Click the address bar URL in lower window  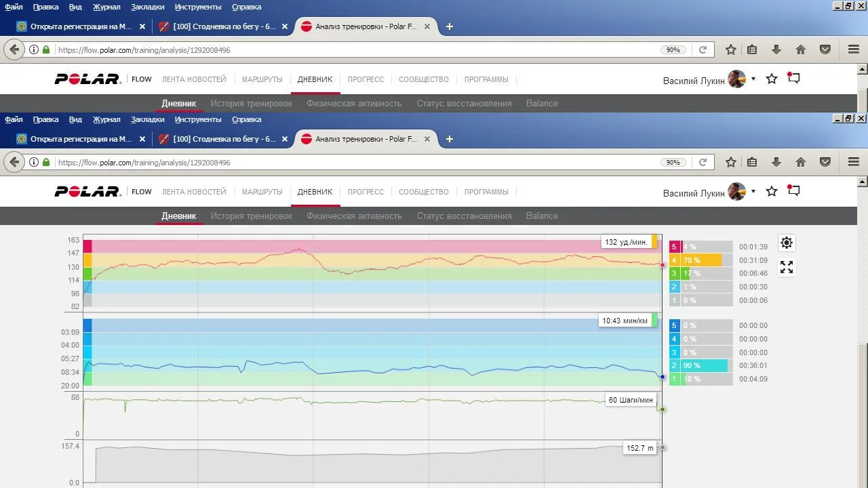tap(144, 163)
